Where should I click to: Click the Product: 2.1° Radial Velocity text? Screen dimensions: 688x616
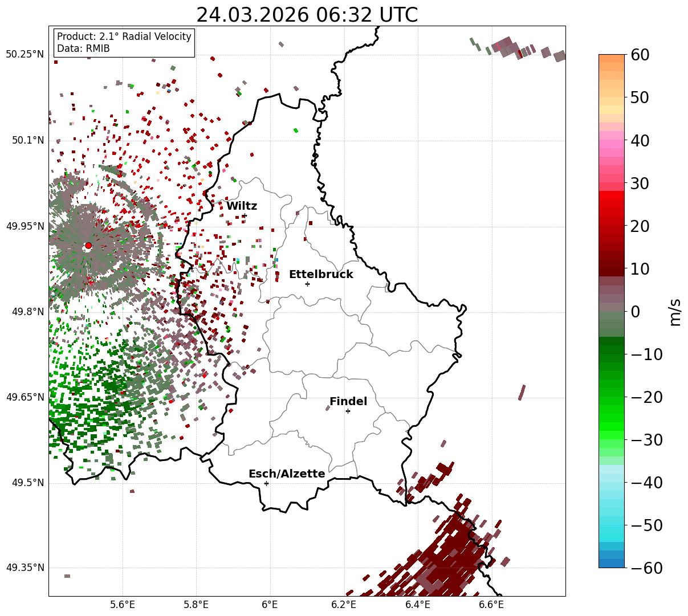tap(124, 36)
